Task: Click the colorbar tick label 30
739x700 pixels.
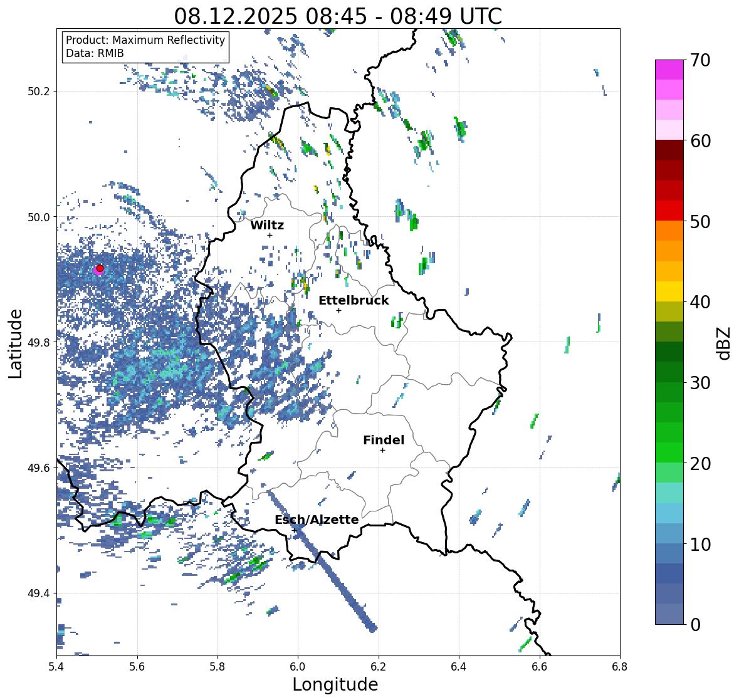Action: [x=700, y=382]
